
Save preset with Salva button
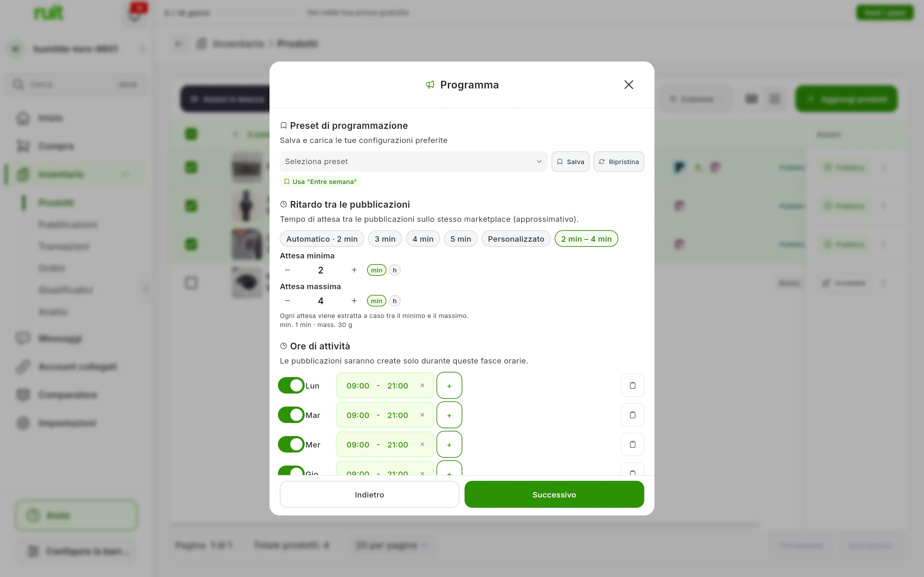click(570, 162)
